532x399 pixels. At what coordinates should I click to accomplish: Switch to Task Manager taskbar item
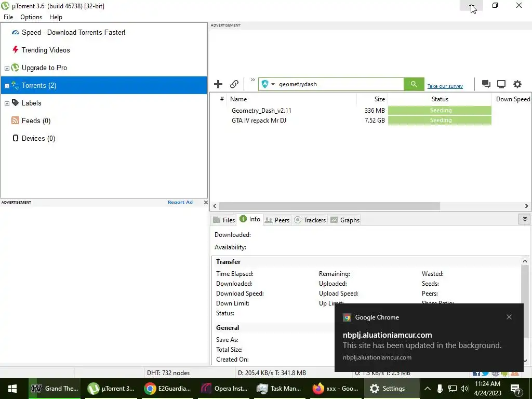[279, 389]
